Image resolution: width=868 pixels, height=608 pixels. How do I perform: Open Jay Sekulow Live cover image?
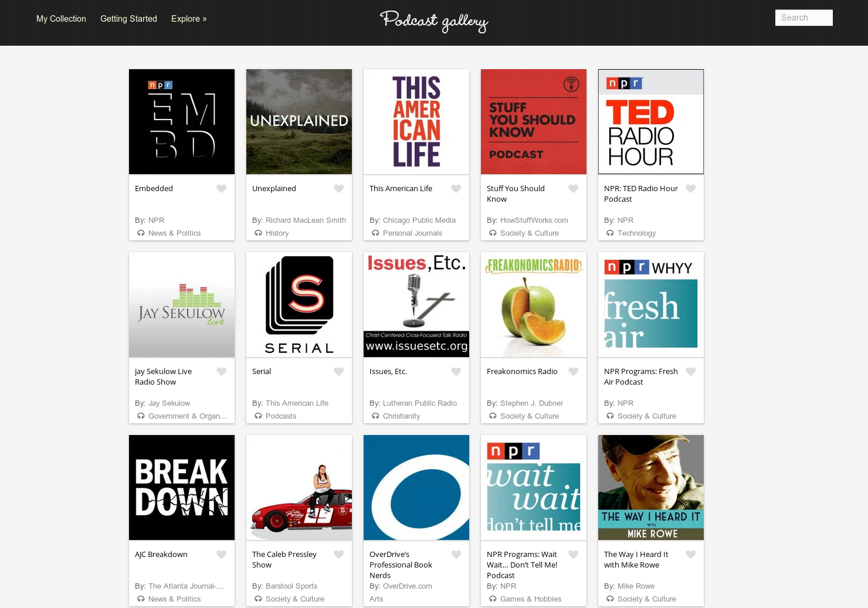(182, 304)
